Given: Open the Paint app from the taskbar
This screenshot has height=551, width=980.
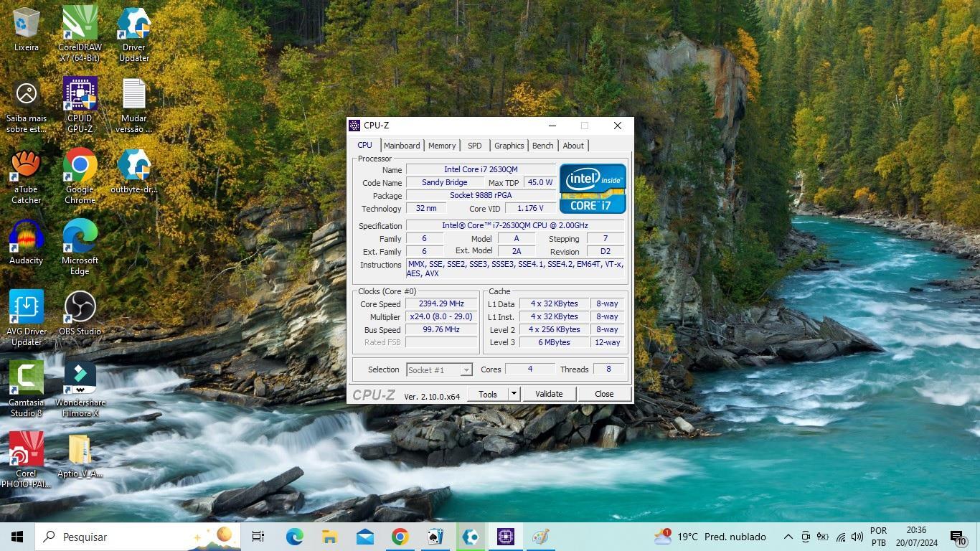Looking at the screenshot, I should 541,537.
